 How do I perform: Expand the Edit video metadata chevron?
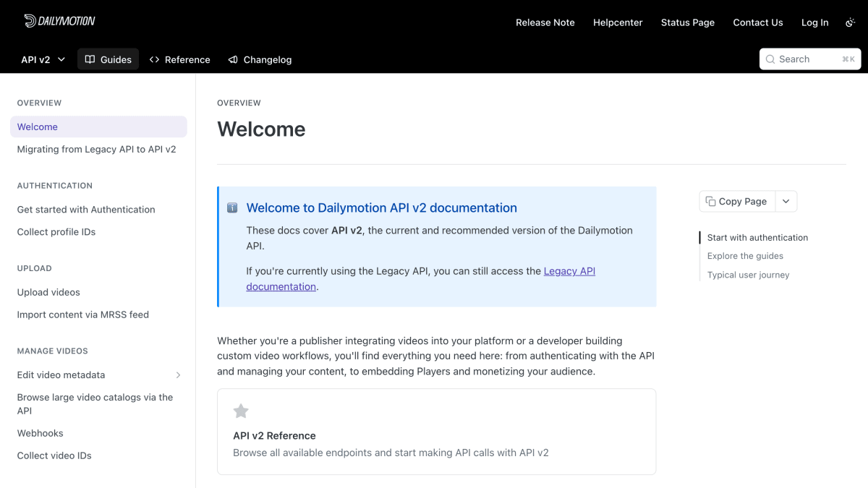tap(178, 375)
